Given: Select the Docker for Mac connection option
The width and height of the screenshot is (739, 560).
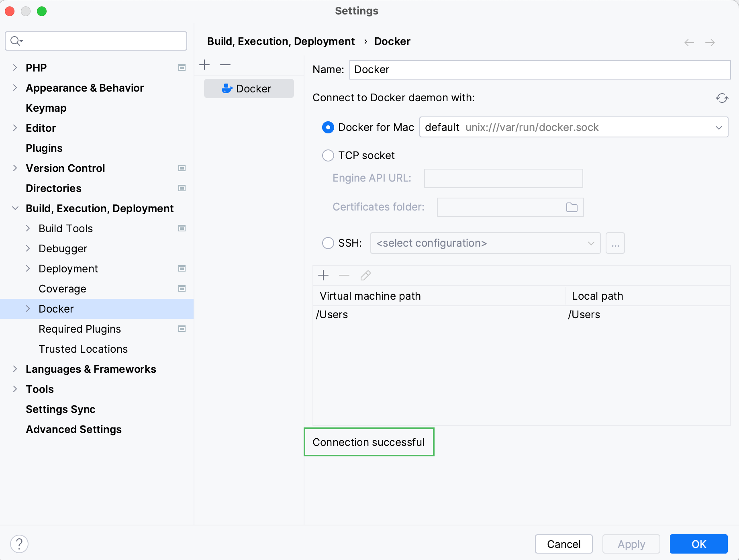Looking at the screenshot, I should click(328, 127).
